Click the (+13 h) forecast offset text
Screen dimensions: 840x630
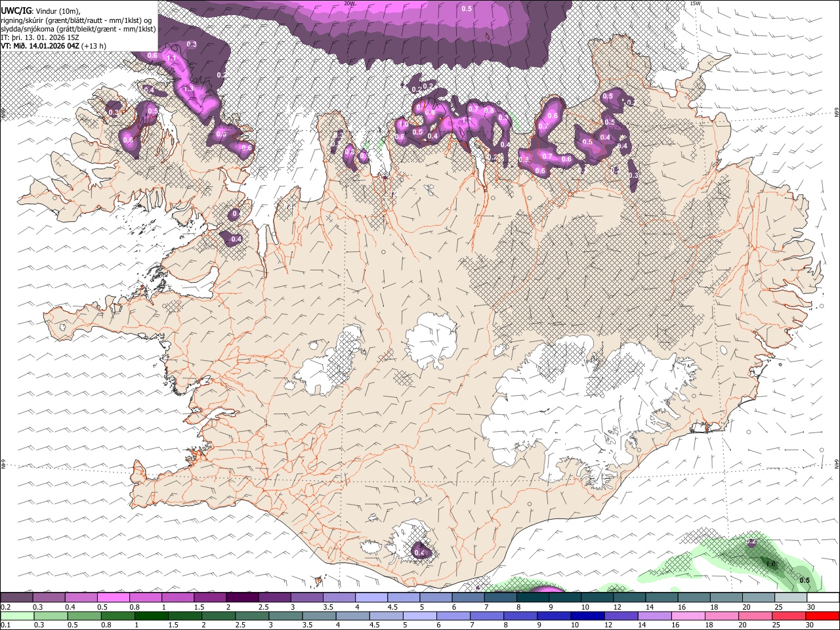94,46
